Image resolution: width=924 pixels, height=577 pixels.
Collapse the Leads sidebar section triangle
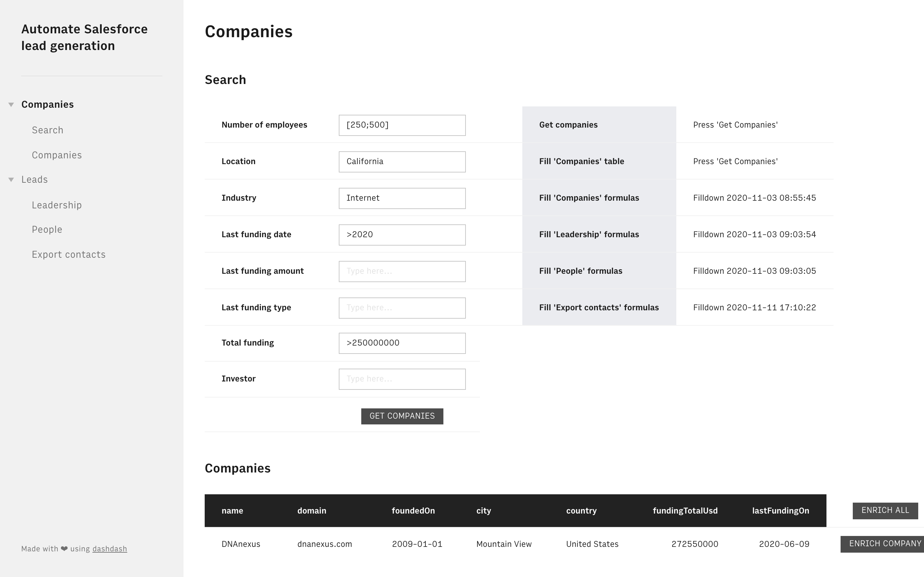[x=11, y=180]
